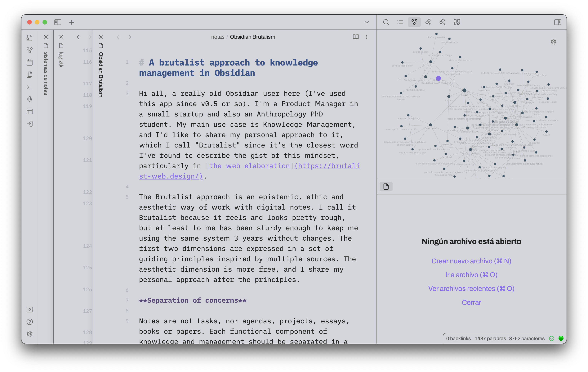Open the command palette terminal icon

pos(29,87)
